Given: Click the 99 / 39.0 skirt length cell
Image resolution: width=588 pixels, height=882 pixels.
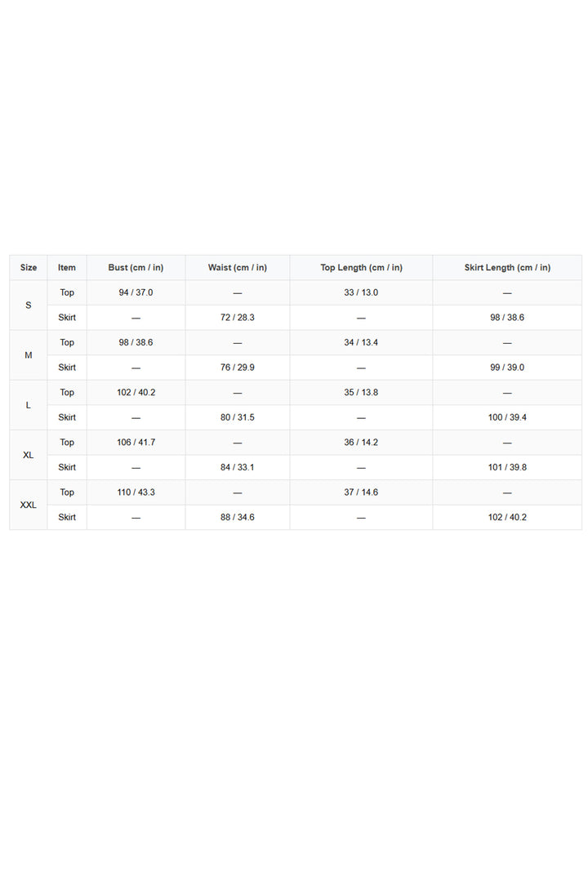Looking at the screenshot, I should 507,367.
